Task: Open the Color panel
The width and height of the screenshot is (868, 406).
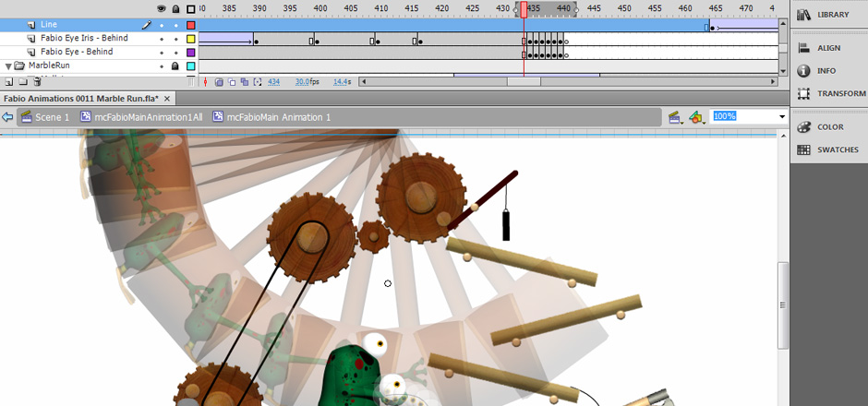Action: coord(827,127)
